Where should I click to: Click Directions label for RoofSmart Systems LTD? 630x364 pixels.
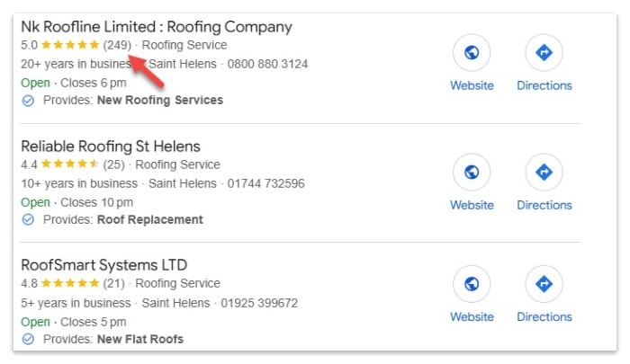click(x=544, y=316)
